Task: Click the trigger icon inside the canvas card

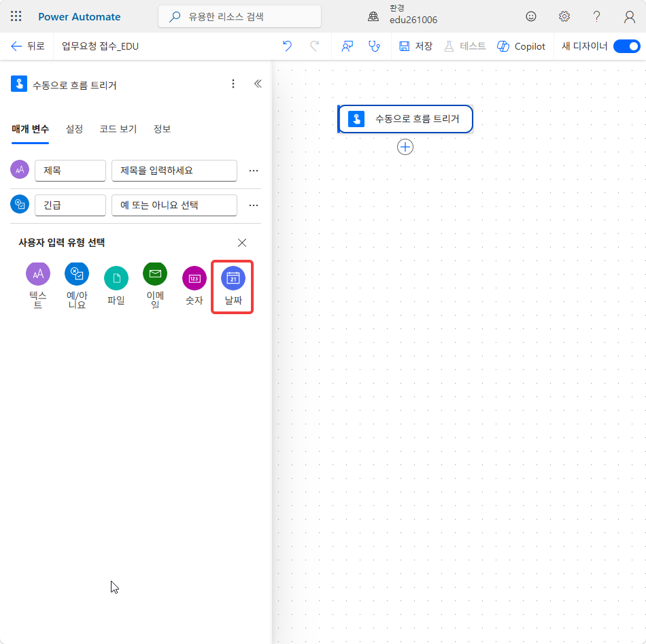Action: point(356,119)
